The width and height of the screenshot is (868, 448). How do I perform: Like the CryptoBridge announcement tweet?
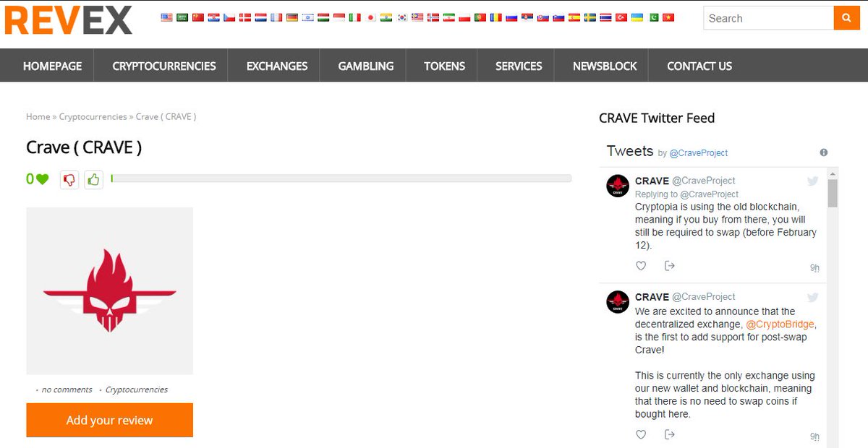coord(641,434)
